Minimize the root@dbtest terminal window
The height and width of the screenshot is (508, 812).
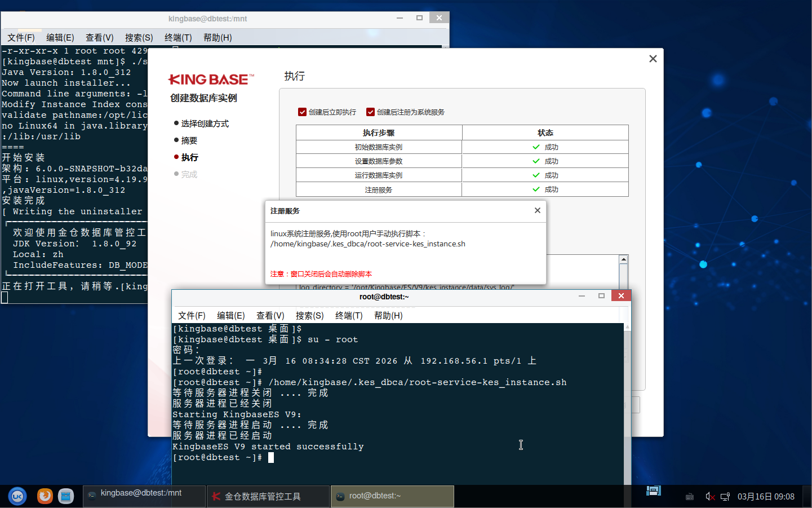pyautogui.click(x=582, y=296)
